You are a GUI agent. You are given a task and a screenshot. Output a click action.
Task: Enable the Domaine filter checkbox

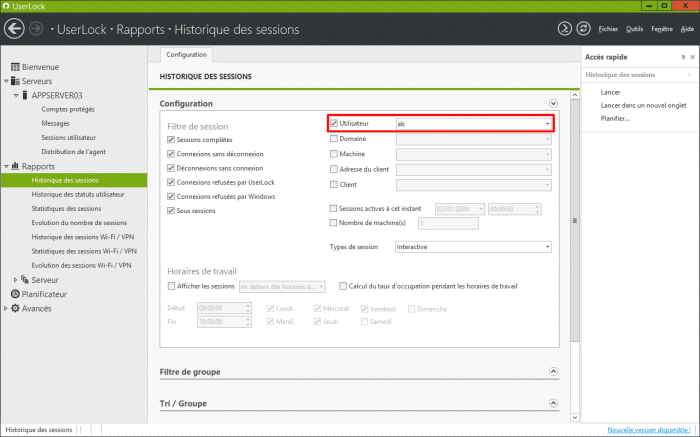333,139
